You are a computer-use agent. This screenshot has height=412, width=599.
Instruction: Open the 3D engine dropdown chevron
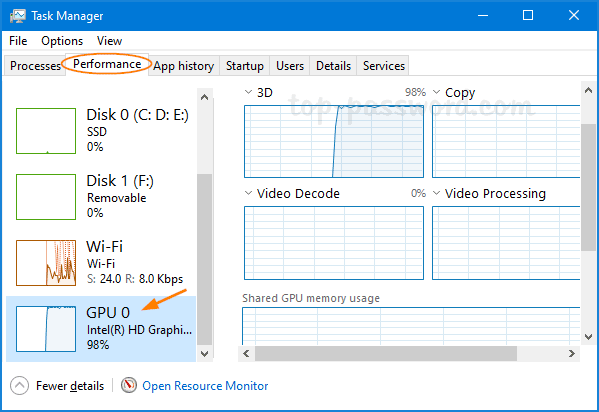248,92
